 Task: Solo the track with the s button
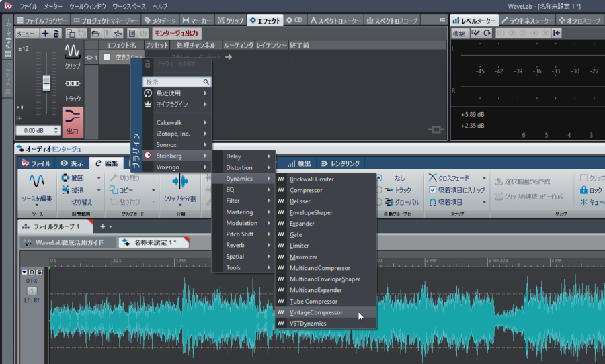(x=39, y=272)
